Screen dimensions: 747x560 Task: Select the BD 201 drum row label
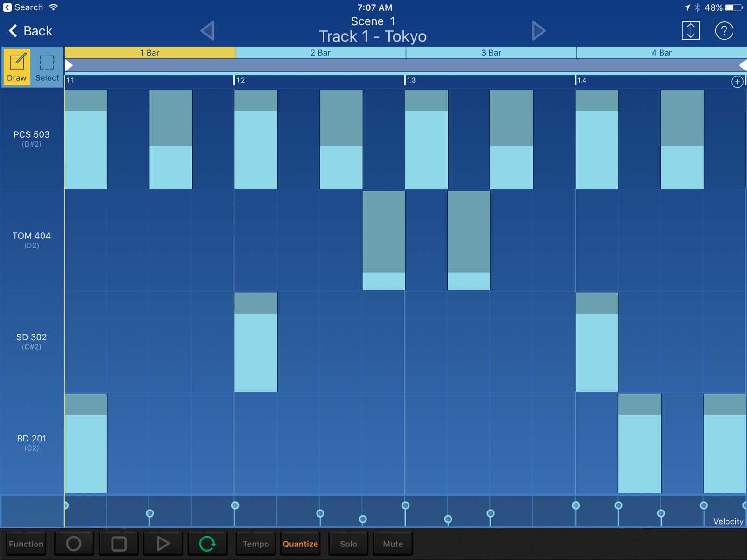(32, 442)
